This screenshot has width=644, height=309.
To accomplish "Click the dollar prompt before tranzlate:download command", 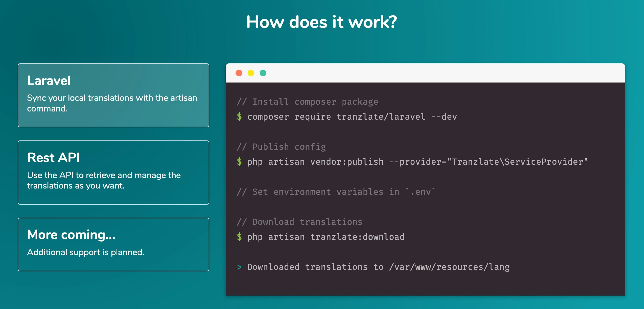I will pos(239,237).
